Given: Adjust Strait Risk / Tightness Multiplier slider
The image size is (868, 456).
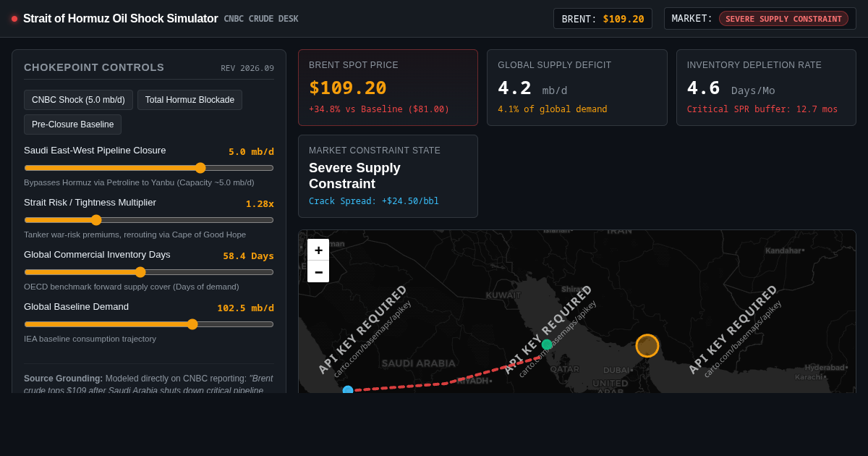Looking at the screenshot, I should click(x=149, y=220).
